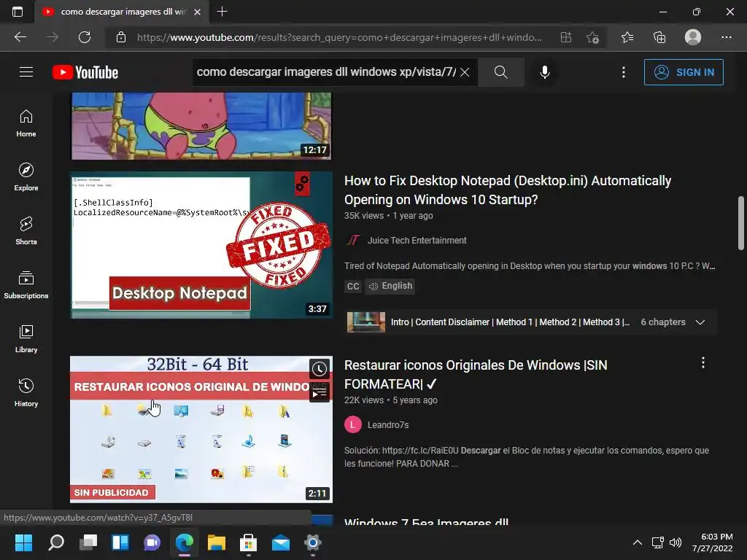Open 'How to Fix Desktop Notepad' title
This screenshot has height=560, width=747.
coord(508,190)
